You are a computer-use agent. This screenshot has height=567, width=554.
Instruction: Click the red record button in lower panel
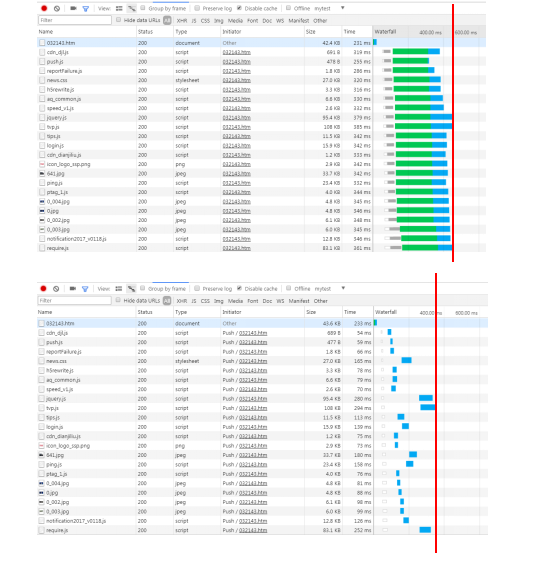pyautogui.click(x=43, y=289)
